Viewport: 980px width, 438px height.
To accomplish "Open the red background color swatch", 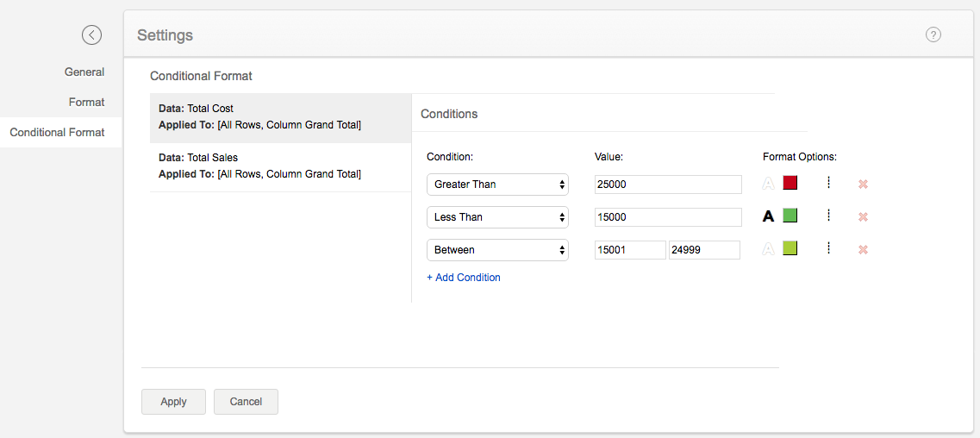I will coord(790,183).
